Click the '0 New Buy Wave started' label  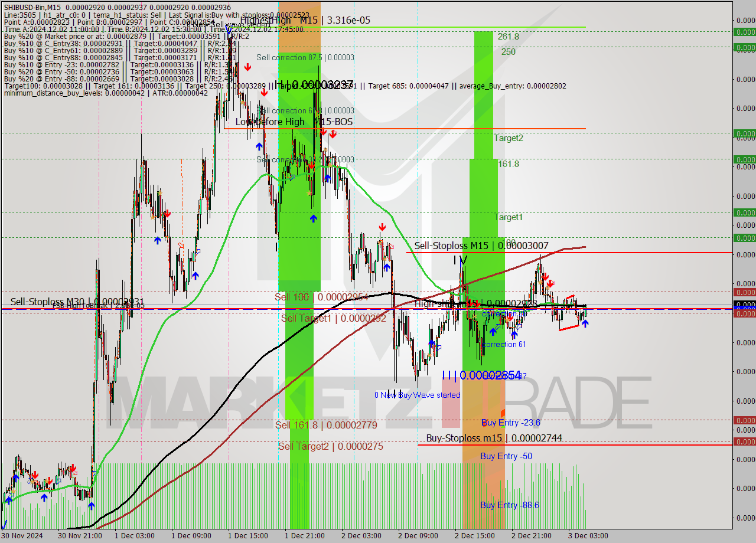coord(417,395)
